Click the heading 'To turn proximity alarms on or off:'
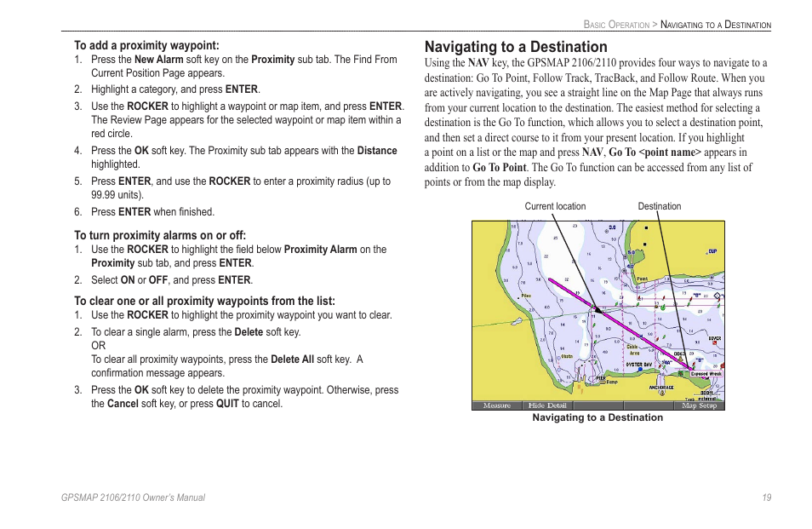The height and width of the screenshot is (529, 812). [160, 235]
